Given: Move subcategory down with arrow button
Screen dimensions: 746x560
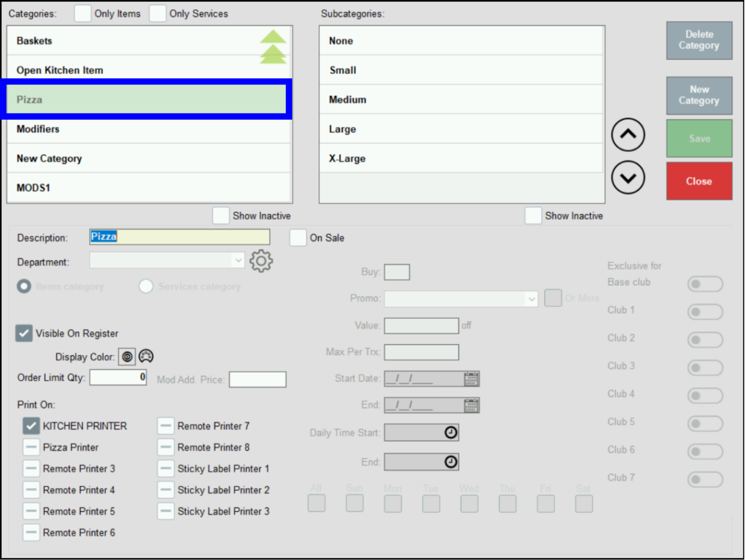Looking at the screenshot, I should 627,178.
